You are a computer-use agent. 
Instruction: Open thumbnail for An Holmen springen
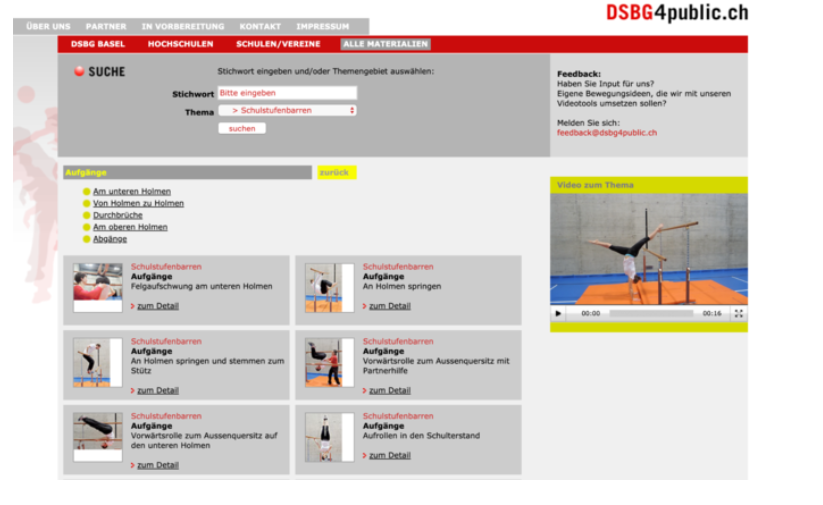pos(329,287)
